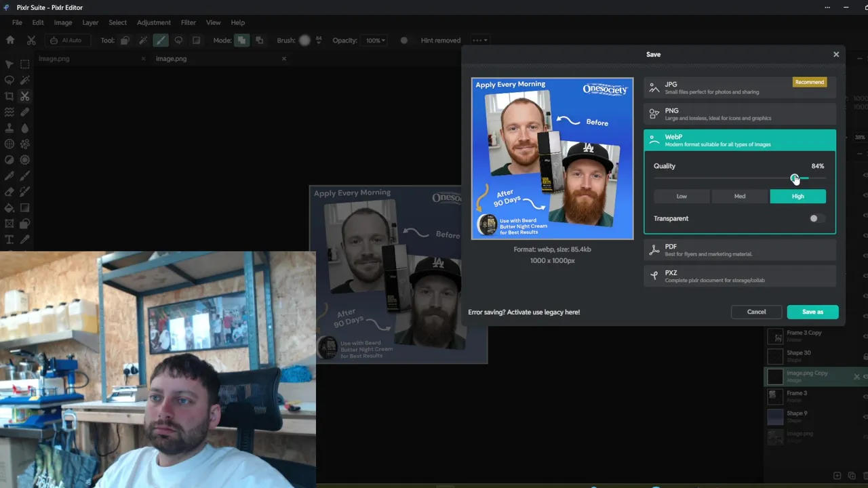Click the AI Auto button
868x488 pixels.
[66, 40]
